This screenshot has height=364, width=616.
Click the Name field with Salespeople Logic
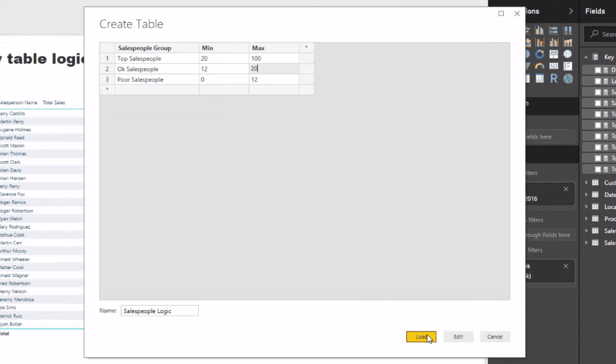(x=160, y=311)
